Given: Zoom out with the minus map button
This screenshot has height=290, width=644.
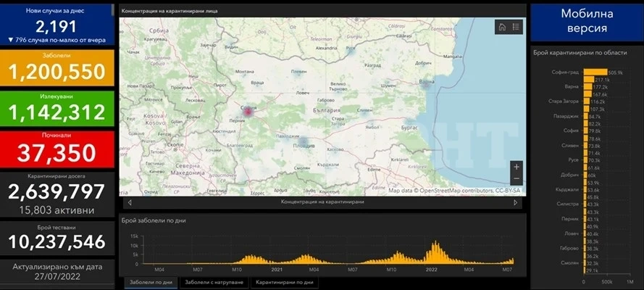Looking at the screenshot, I should click(x=517, y=178).
